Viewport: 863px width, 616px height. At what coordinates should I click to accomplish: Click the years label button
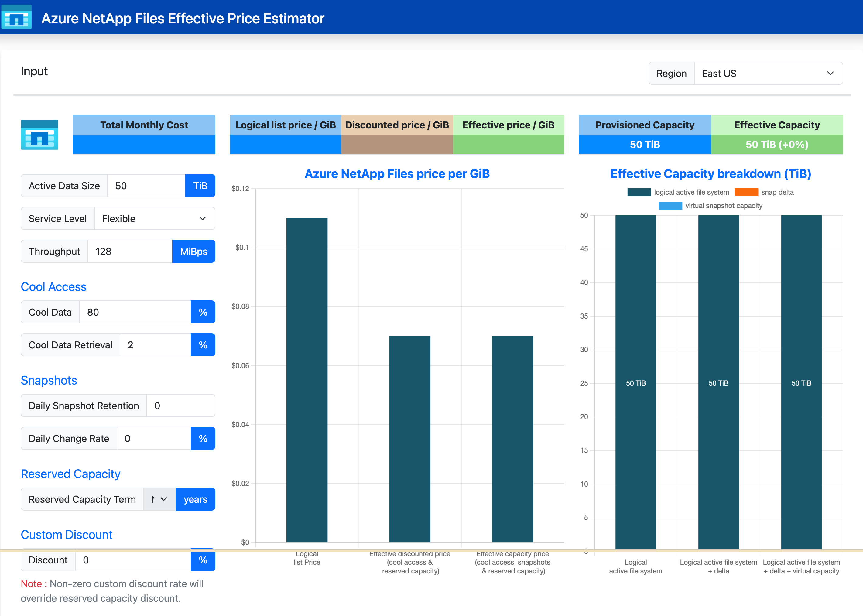point(195,499)
